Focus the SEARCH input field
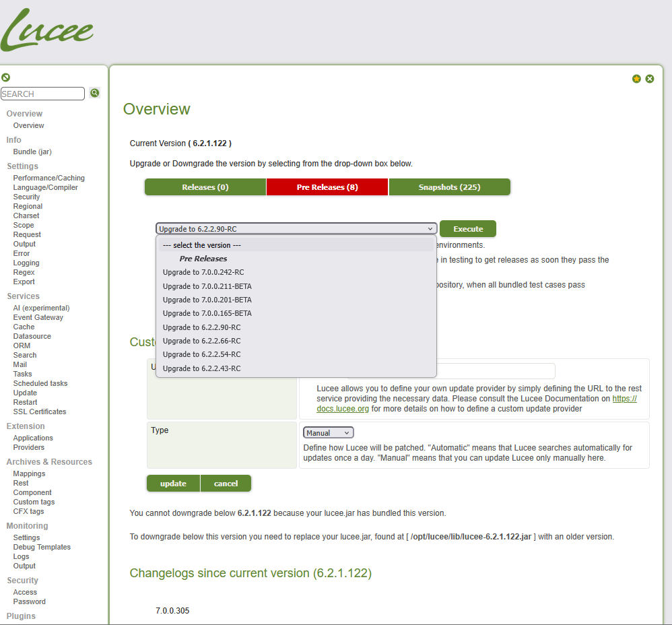This screenshot has width=672, height=625. tap(43, 94)
